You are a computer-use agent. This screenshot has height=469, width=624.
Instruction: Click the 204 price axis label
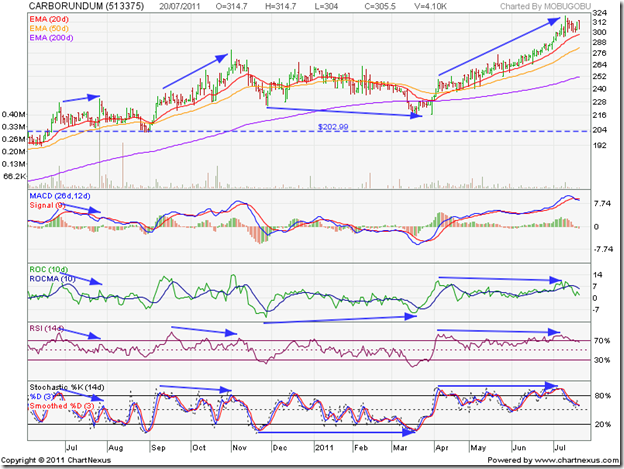tap(600, 130)
